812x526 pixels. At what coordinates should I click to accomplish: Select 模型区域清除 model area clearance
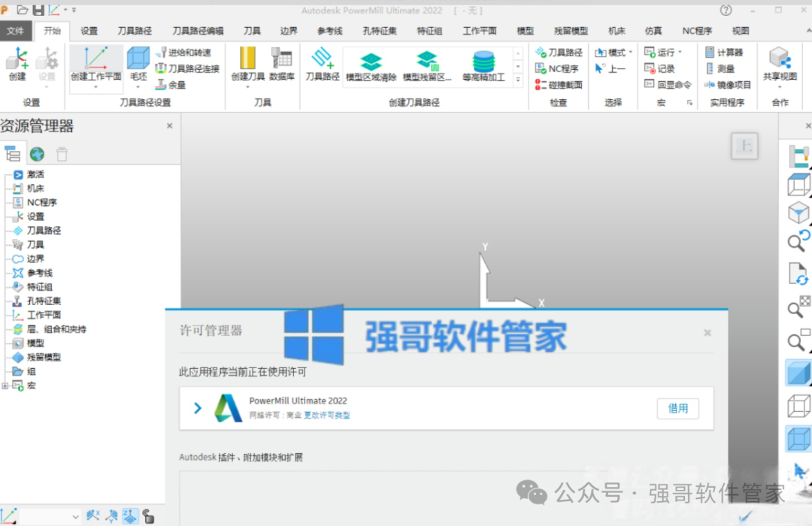371,66
